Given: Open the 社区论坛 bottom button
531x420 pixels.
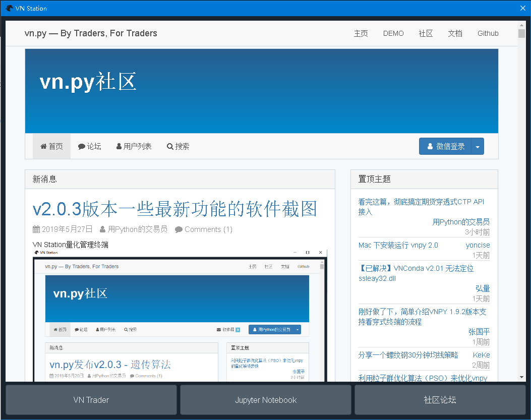Looking at the screenshot, I should click(x=440, y=400).
